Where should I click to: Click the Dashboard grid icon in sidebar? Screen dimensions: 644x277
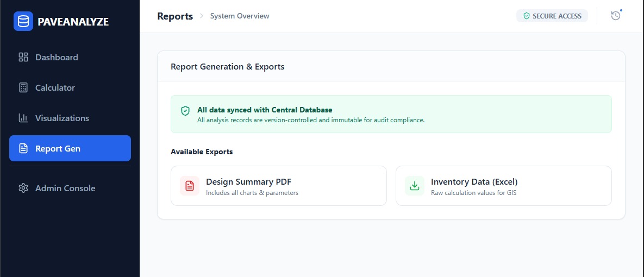tap(23, 57)
